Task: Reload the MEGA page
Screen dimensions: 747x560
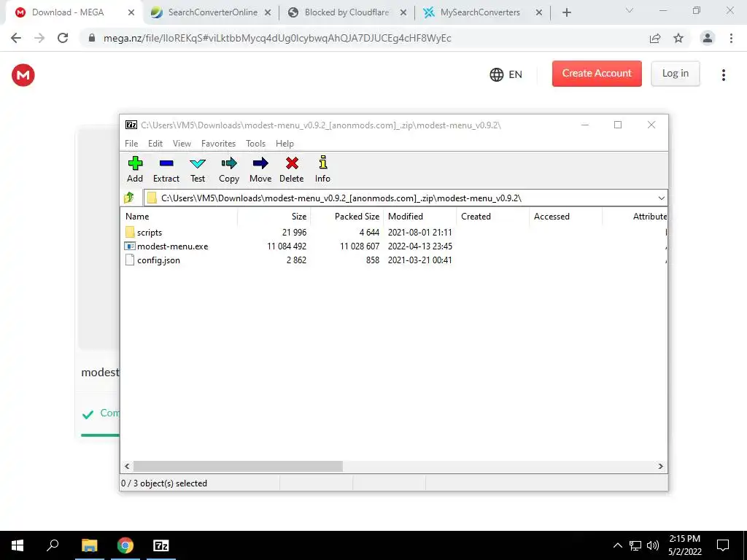Action: pyautogui.click(x=63, y=38)
